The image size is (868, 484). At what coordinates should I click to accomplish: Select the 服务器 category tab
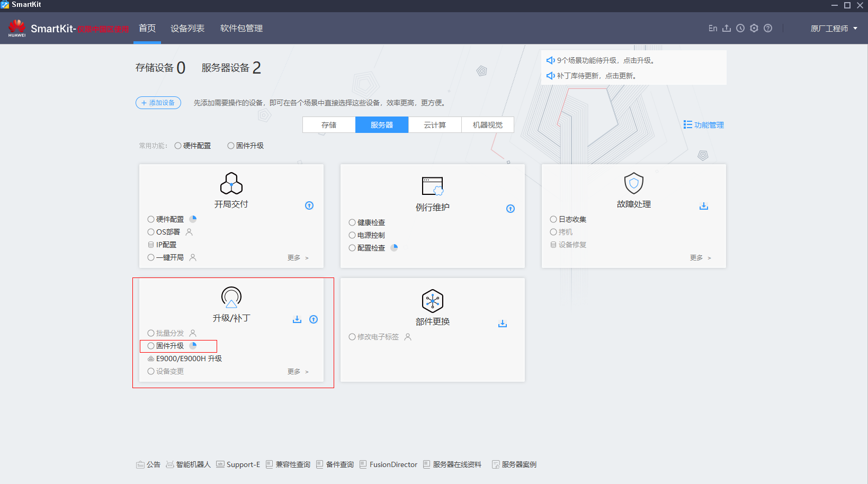click(x=382, y=125)
